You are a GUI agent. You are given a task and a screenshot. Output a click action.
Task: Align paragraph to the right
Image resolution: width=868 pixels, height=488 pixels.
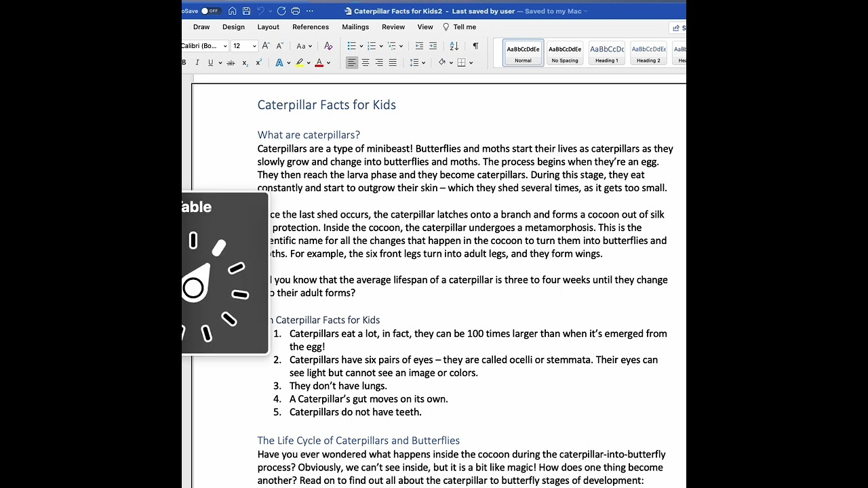click(379, 63)
